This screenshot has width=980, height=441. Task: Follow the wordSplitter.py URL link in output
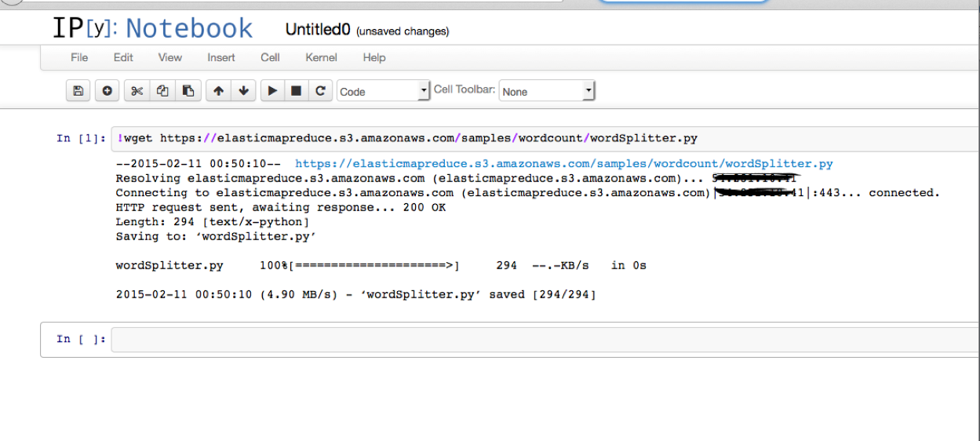(564, 164)
